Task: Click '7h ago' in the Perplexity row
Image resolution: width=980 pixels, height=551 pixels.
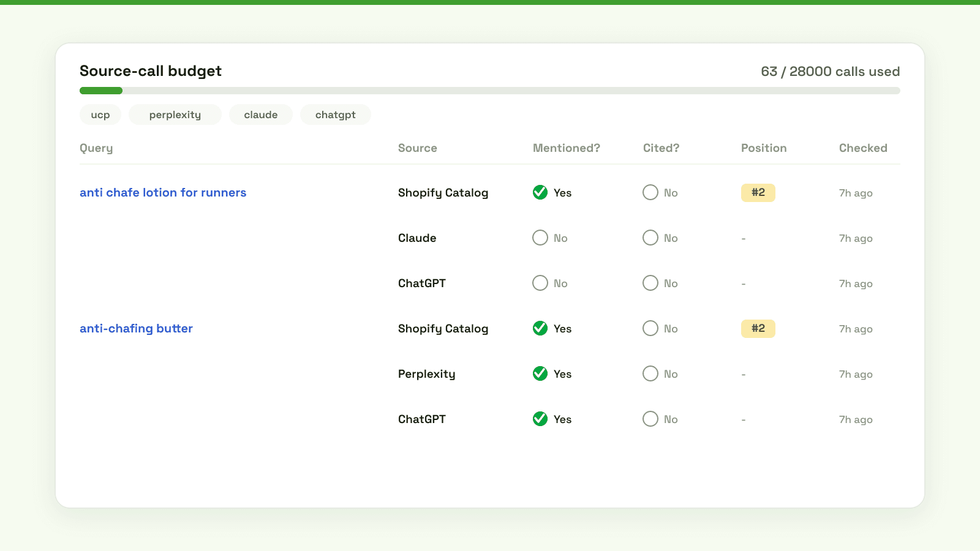Action: (856, 374)
